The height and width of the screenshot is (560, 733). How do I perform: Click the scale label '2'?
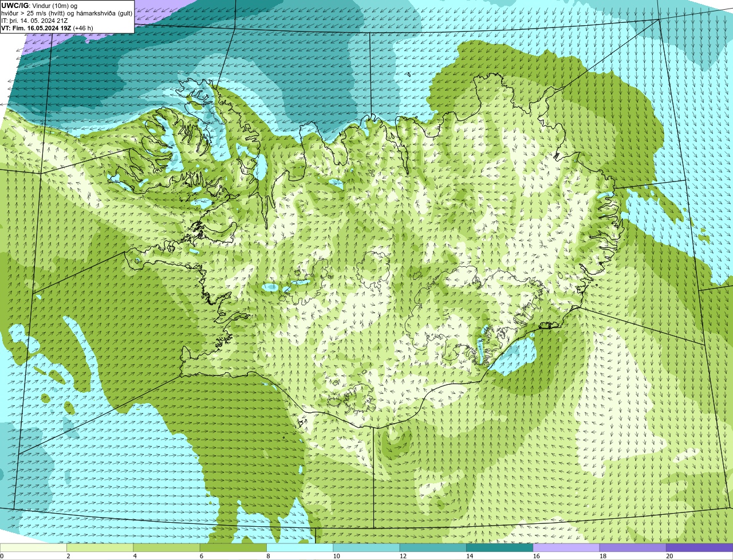68,556
